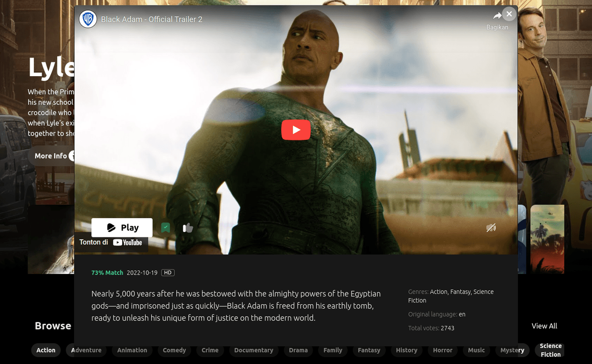
Task: Select the Horror genre chip
Action: tap(443, 350)
